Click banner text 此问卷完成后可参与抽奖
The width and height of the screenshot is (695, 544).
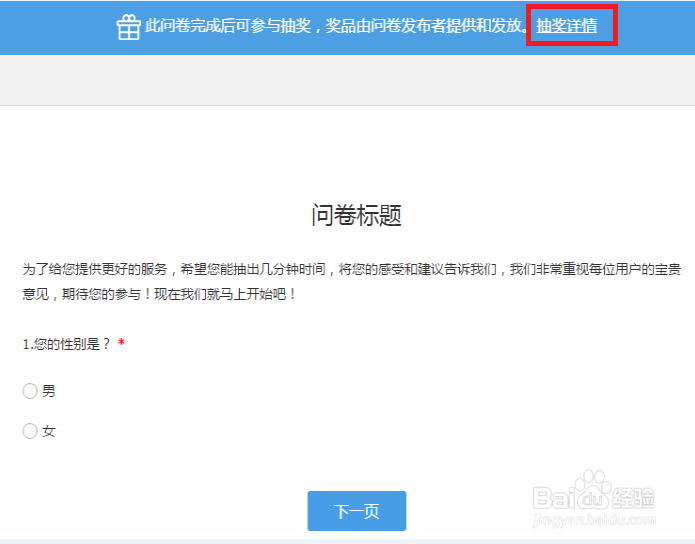(228, 26)
